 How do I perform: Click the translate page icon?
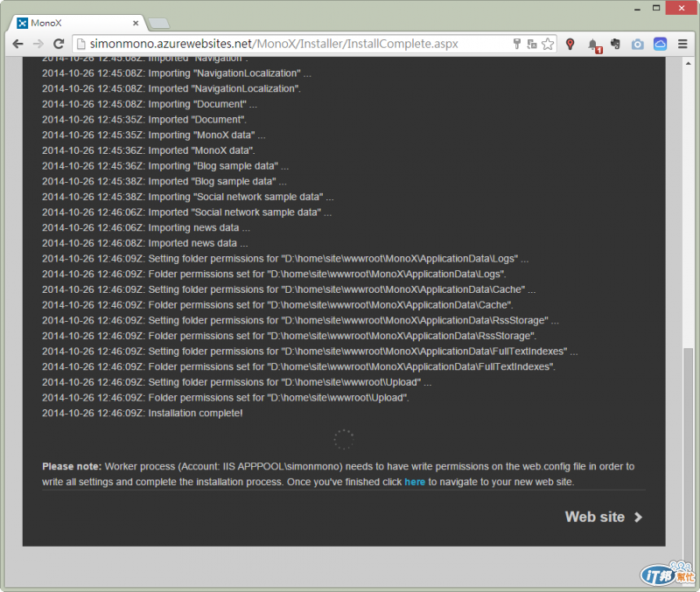point(532,44)
